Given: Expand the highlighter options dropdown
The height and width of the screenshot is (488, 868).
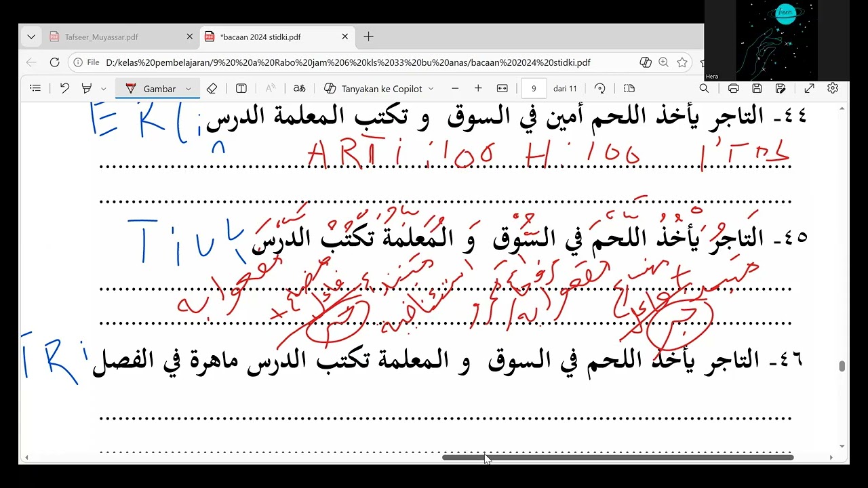Looking at the screenshot, I should pos(103,89).
